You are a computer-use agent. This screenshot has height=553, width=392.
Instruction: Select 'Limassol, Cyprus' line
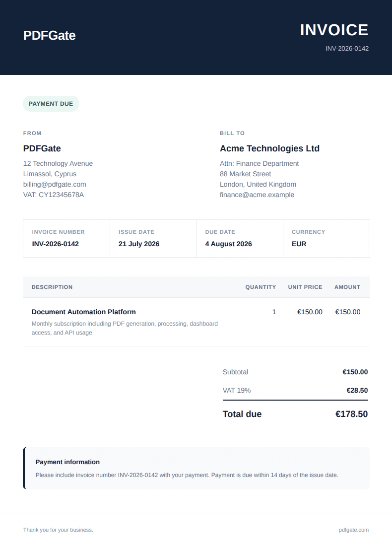50,174
